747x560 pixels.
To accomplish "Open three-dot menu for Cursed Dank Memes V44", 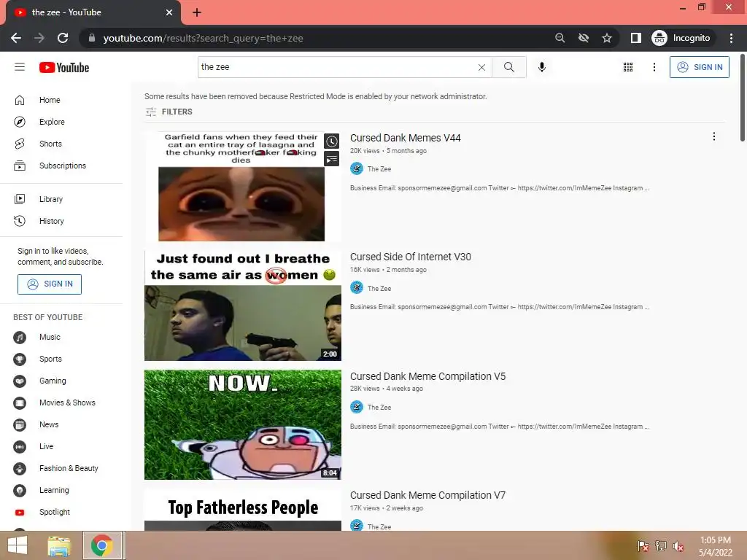I will click(713, 136).
